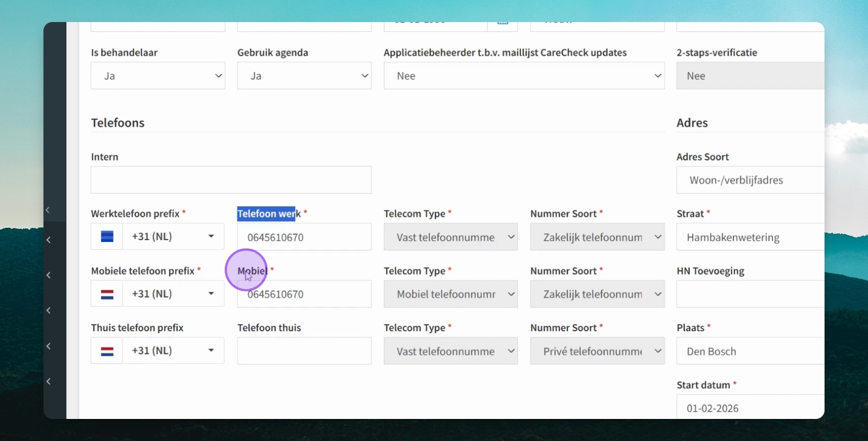Click the HN Toevoeging label
The height and width of the screenshot is (441, 868).
(x=711, y=271)
